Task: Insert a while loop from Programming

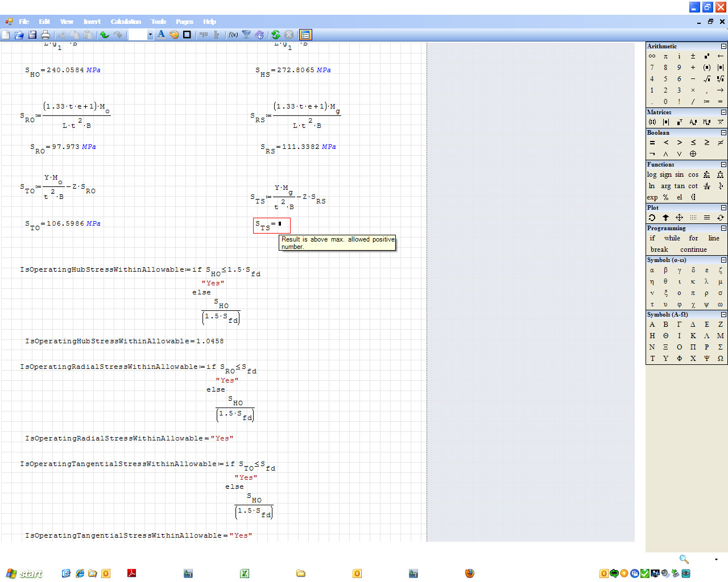Action: [672, 238]
